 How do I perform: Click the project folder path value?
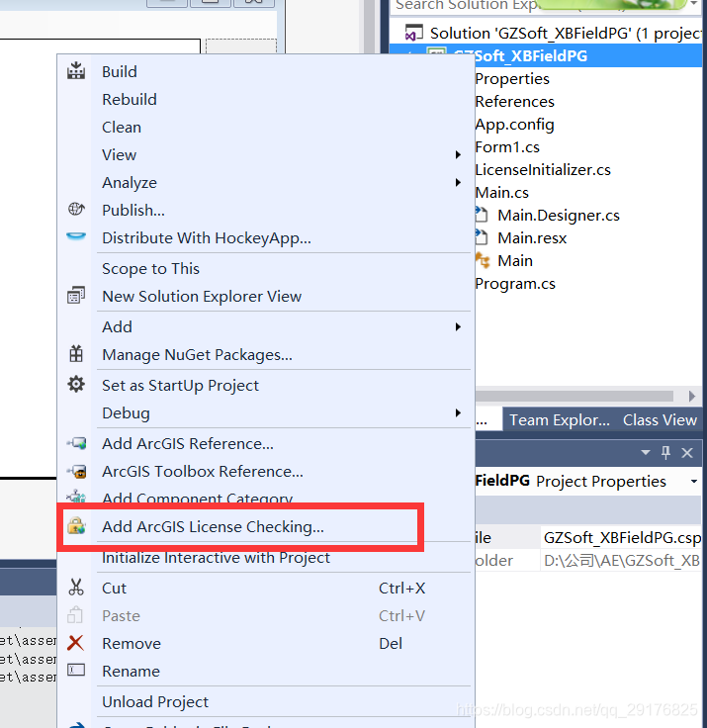click(x=621, y=561)
